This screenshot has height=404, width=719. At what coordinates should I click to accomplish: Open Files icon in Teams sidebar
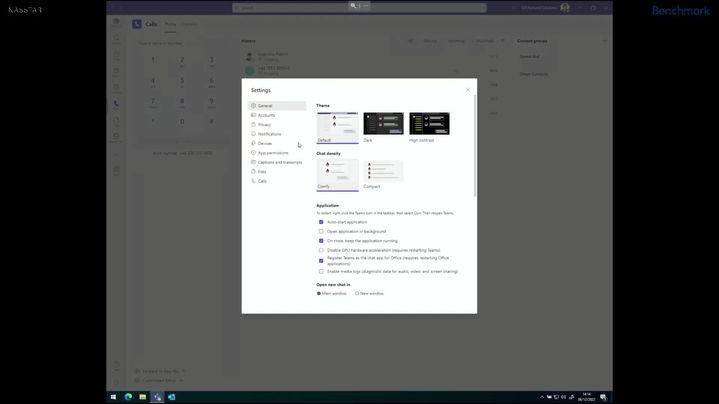(x=116, y=121)
